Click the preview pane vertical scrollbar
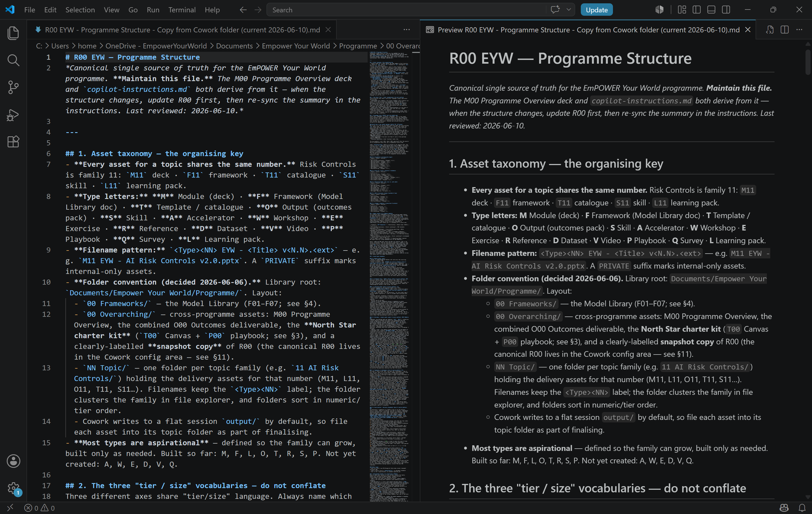The image size is (812, 514). coord(808,62)
